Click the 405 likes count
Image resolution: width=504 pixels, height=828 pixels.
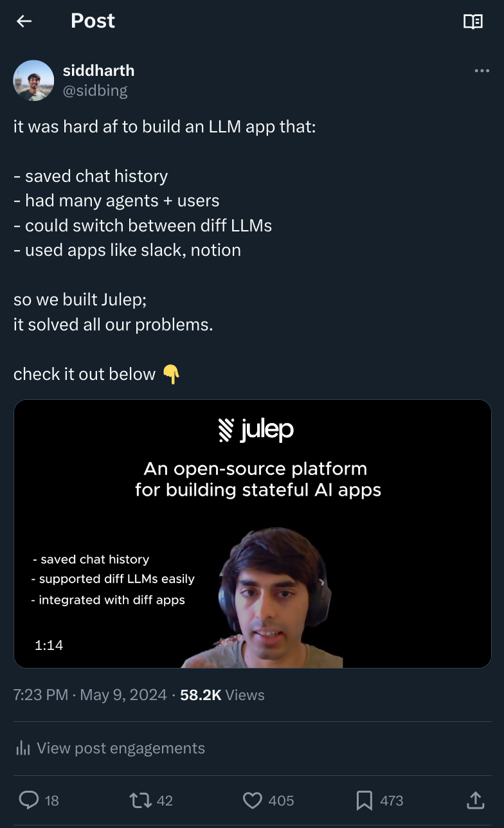coord(281,800)
